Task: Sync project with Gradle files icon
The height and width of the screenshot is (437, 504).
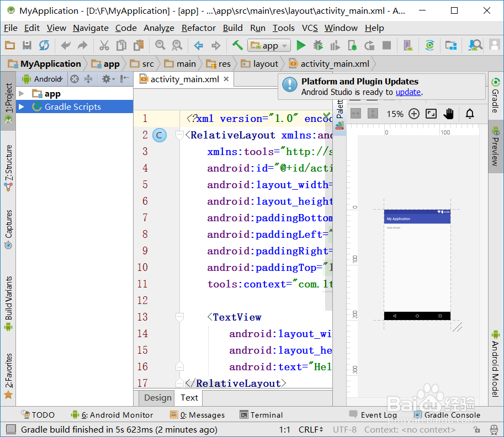Action: tap(429, 45)
